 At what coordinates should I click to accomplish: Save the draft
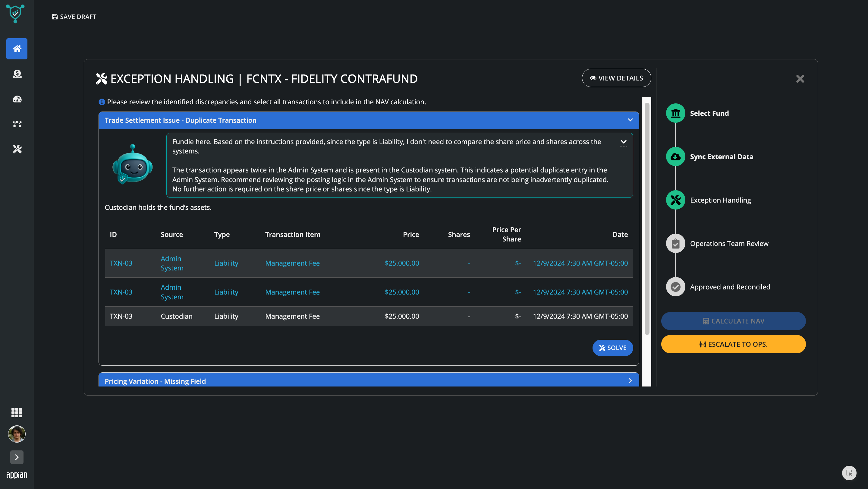click(74, 17)
